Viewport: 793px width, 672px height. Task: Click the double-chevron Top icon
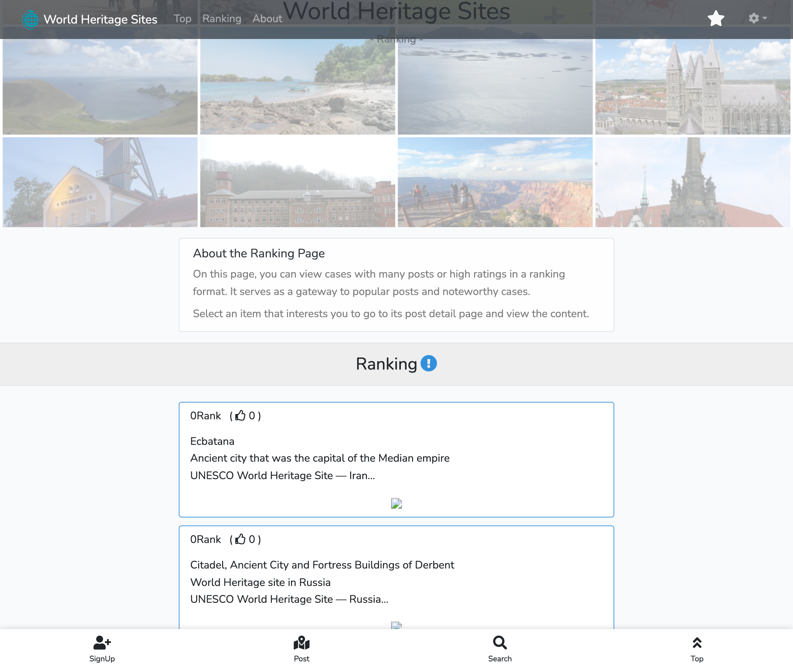(x=697, y=643)
